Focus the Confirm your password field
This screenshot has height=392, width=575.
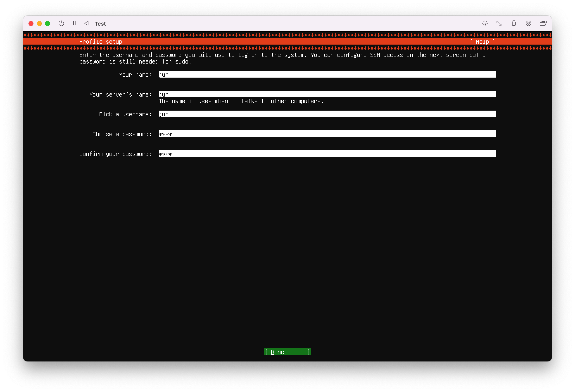click(327, 153)
